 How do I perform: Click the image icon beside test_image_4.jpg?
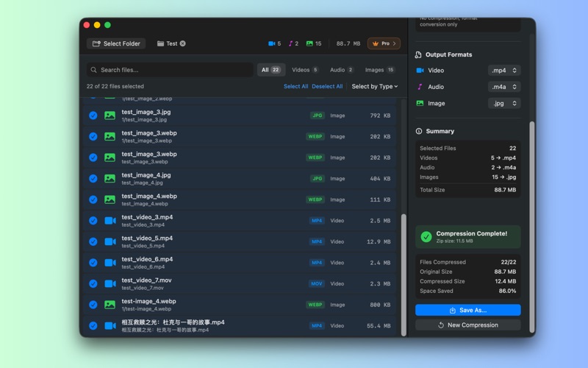pyautogui.click(x=110, y=178)
